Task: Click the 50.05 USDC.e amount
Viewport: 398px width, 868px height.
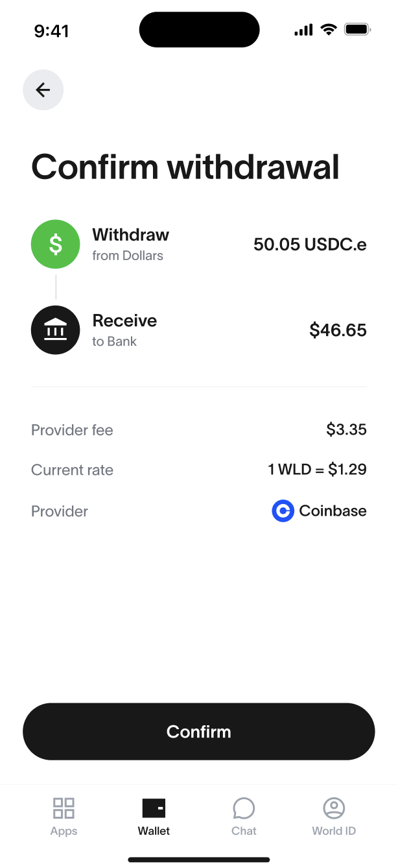Action: click(310, 245)
